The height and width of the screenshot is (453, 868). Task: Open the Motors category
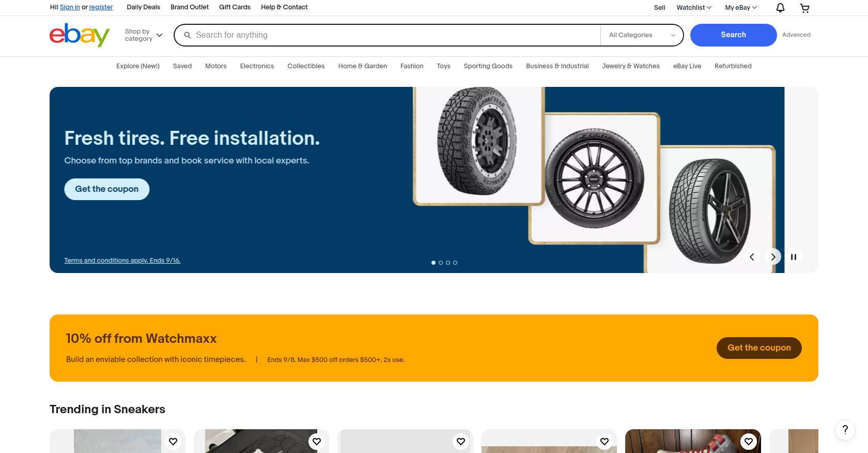click(x=216, y=66)
